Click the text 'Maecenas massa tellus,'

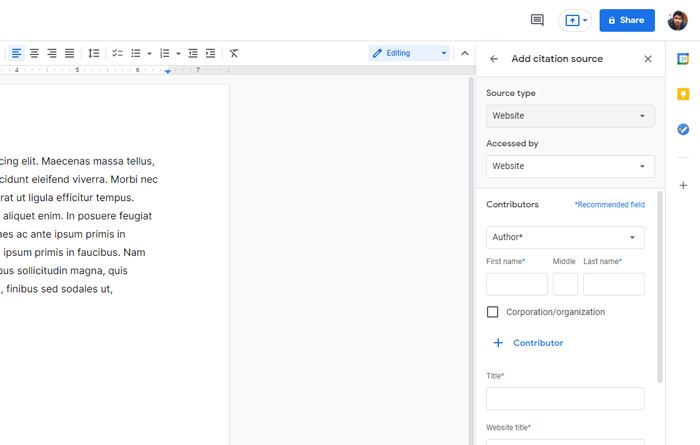(98, 161)
